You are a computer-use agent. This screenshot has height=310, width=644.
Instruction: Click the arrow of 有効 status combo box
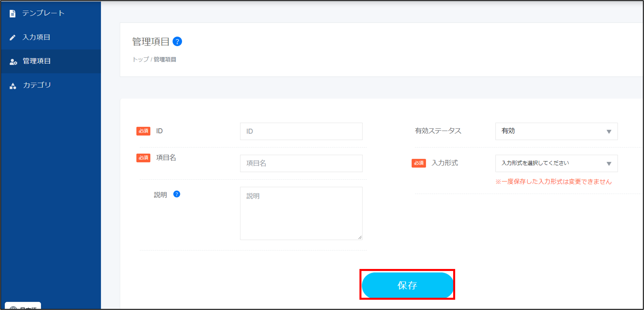point(609,132)
